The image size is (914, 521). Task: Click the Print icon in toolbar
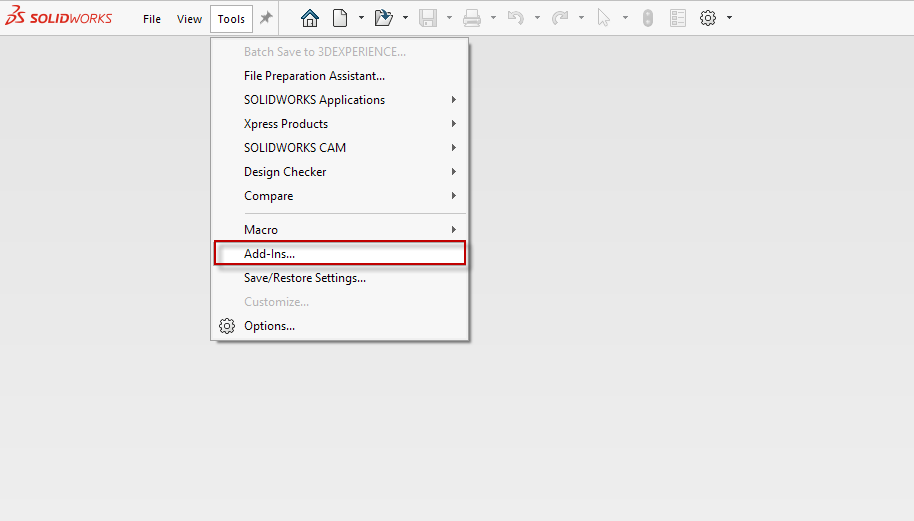click(x=472, y=18)
